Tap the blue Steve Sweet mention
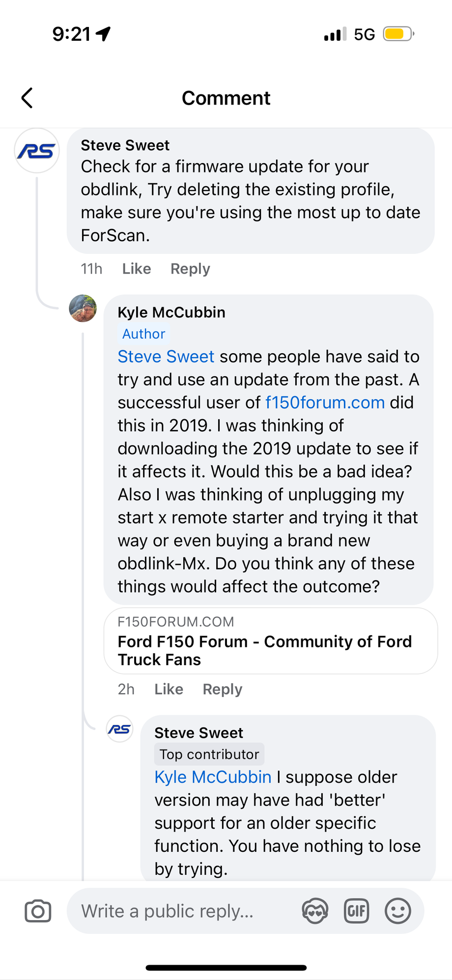 (166, 357)
